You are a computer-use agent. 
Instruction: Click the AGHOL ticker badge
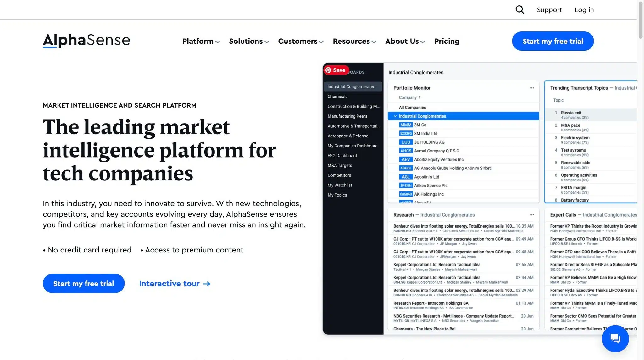pos(406,168)
